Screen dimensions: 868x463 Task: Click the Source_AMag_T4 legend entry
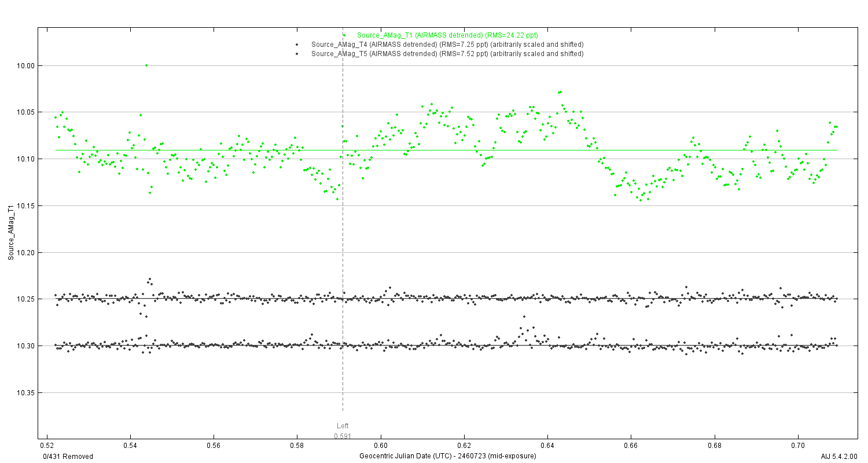[x=447, y=45]
